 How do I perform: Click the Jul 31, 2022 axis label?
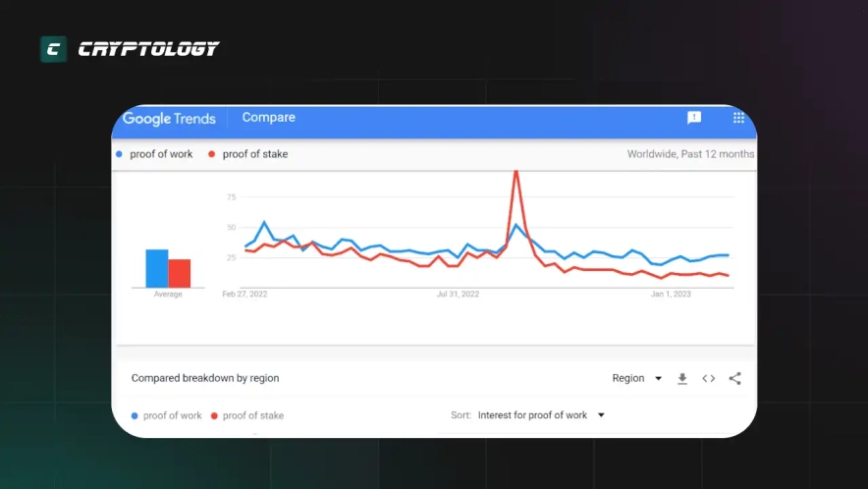458,294
